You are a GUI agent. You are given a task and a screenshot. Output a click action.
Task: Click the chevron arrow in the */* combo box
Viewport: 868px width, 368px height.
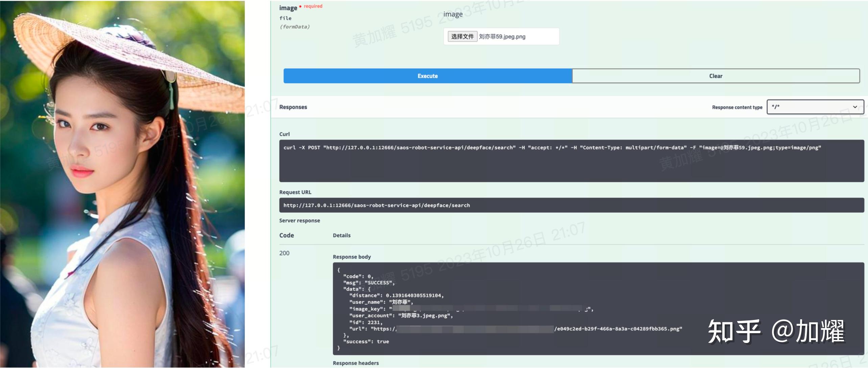click(855, 107)
